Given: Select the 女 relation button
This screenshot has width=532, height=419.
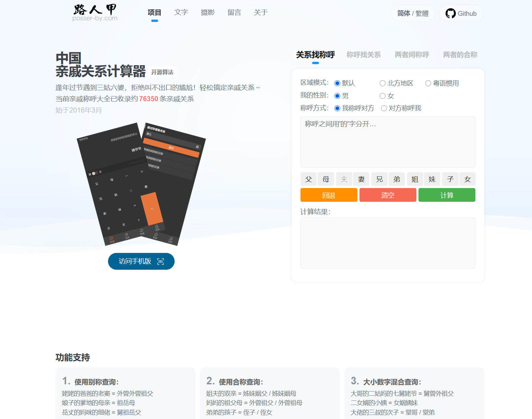Looking at the screenshot, I should 468,179.
